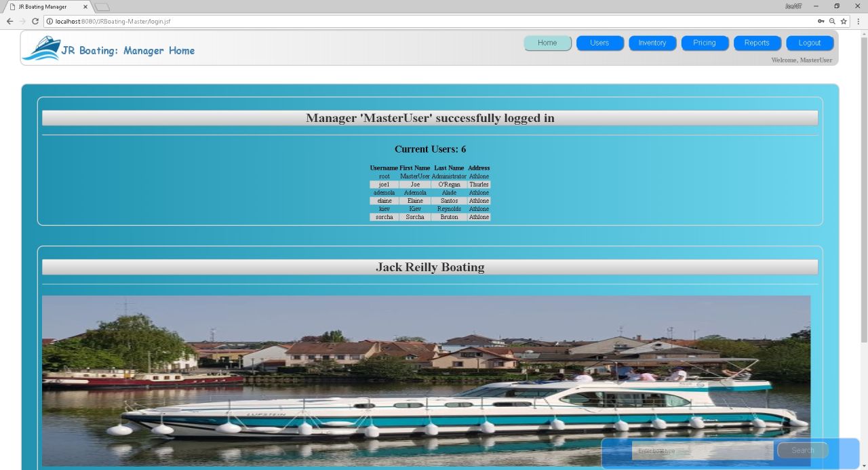The height and width of the screenshot is (470, 868).
Task: Click the 'First Name' column header
Action: (x=415, y=168)
